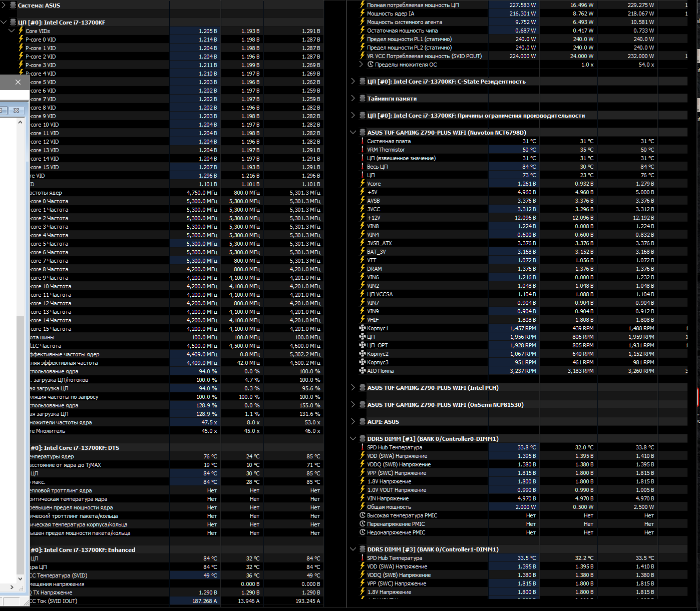The width and height of the screenshot is (700, 611).
Task: Select the ЦП (взвешенное значение) row label
Action: [x=401, y=158]
